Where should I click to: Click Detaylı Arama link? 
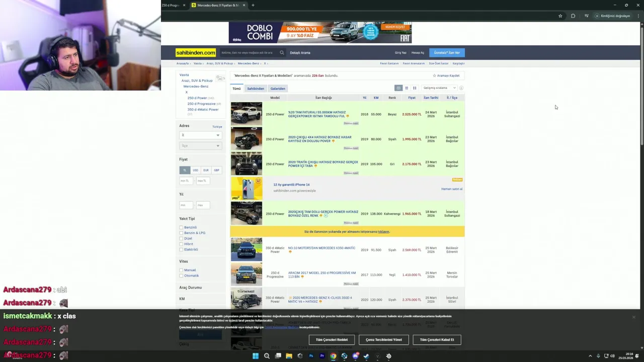point(300,52)
